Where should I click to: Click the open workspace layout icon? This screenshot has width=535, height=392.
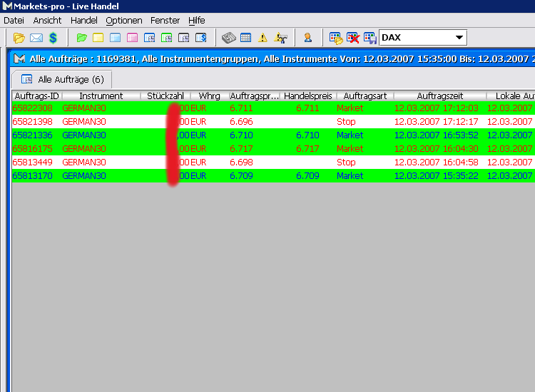[336, 38]
